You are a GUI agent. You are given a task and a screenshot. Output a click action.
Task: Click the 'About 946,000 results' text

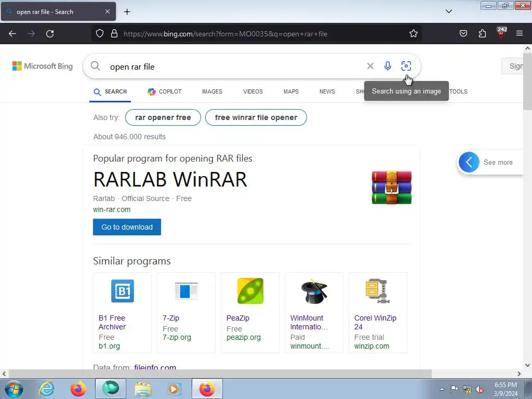[129, 137]
